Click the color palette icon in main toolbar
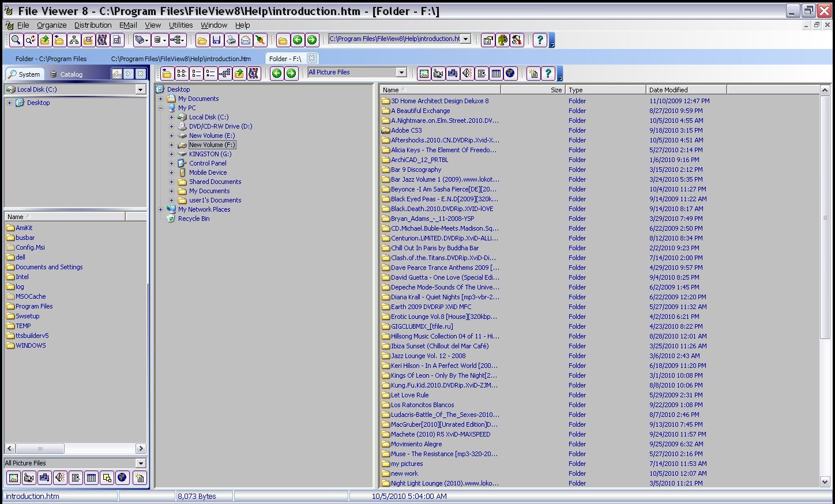Viewport: 835px width, 504px height. click(x=502, y=40)
